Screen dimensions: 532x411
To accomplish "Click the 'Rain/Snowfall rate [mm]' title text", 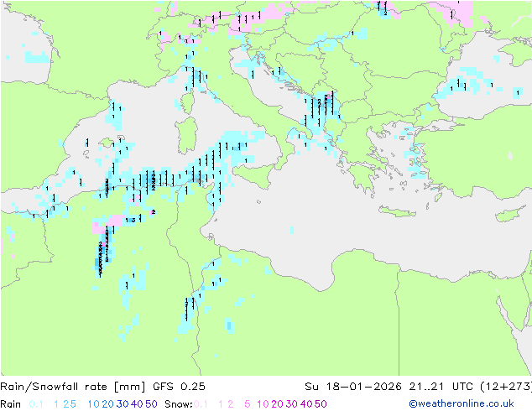I will [73, 387].
